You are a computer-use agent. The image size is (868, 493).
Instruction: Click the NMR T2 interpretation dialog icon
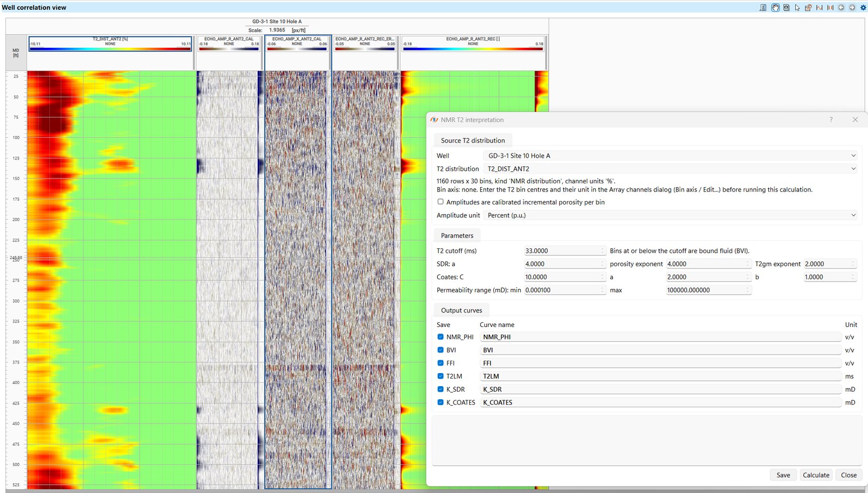(434, 120)
